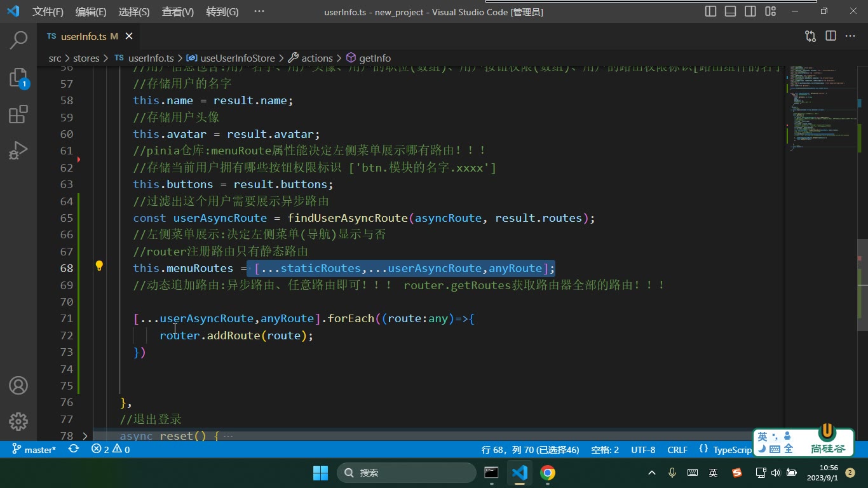Open the Windows Start button
Viewport: 868px width, 488px height.
(320, 473)
